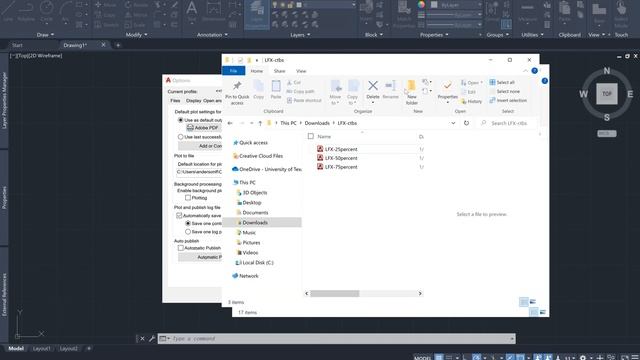Switch to AutoCAD Start tab

pyautogui.click(x=17, y=45)
